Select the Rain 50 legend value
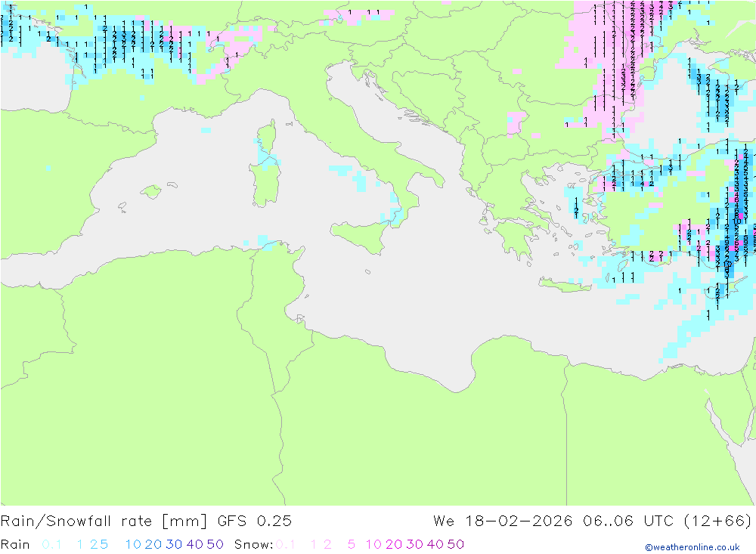 215,544
